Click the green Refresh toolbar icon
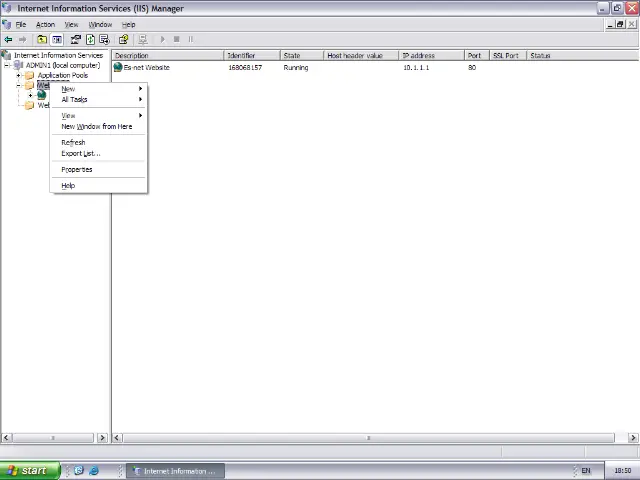The height and width of the screenshot is (480, 640). coord(90,40)
